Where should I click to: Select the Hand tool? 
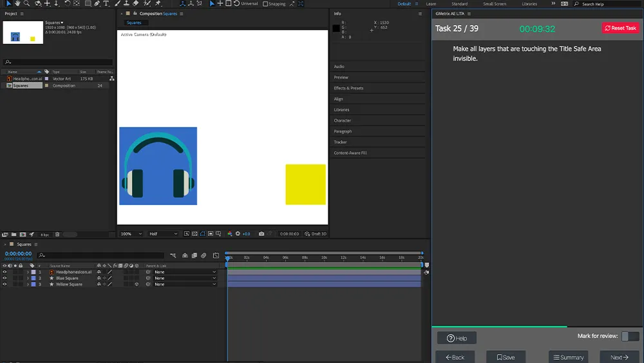coord(17,3)
